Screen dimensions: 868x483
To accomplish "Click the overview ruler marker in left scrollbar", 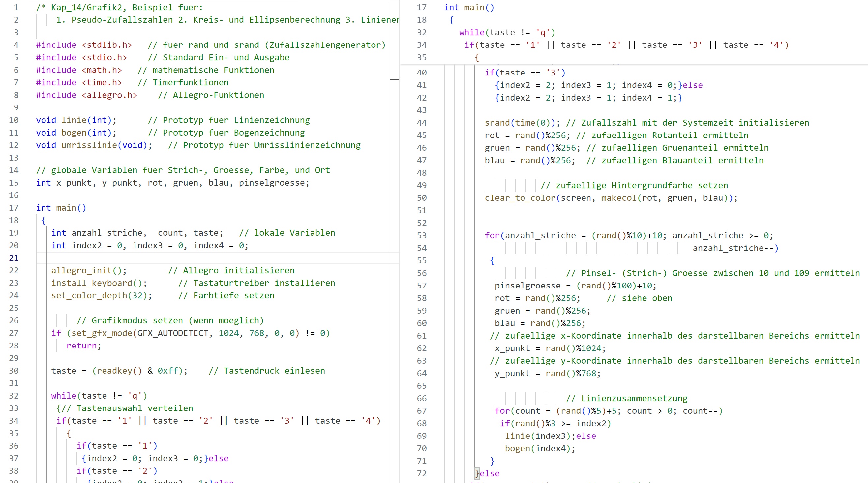I will (394, 79).
